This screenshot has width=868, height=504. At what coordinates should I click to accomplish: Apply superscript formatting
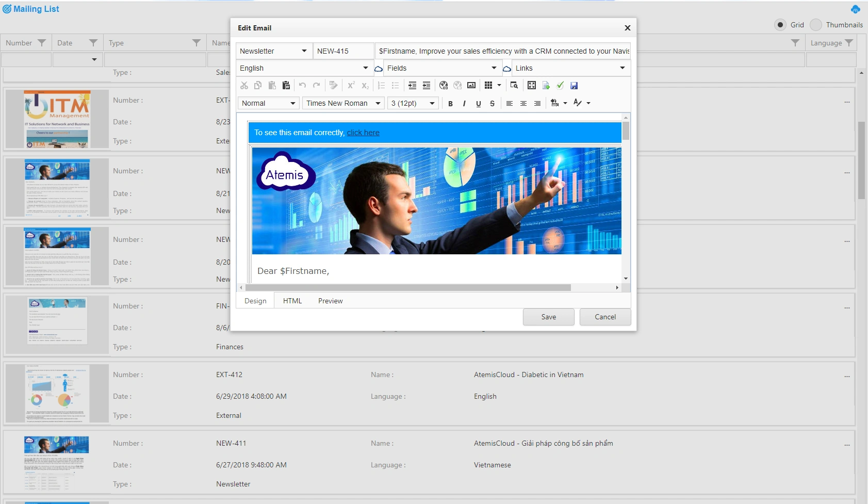coord(351,86)
